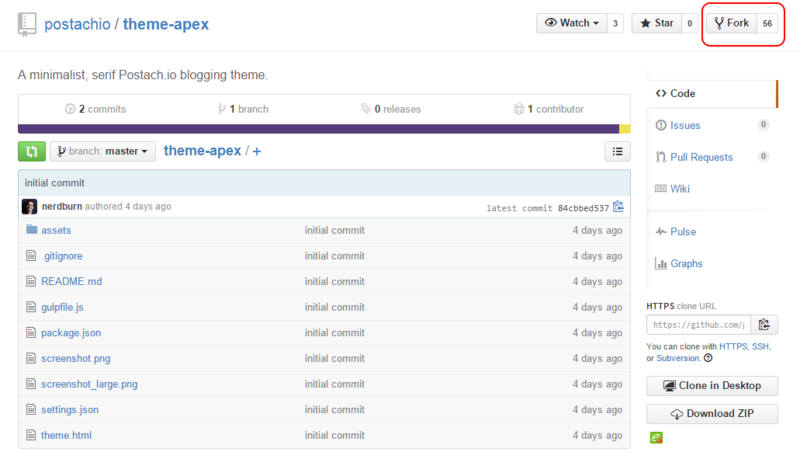This screenshot has height=452, width=800.
Task: View the 1 branch link
Action: coord(243,109)
